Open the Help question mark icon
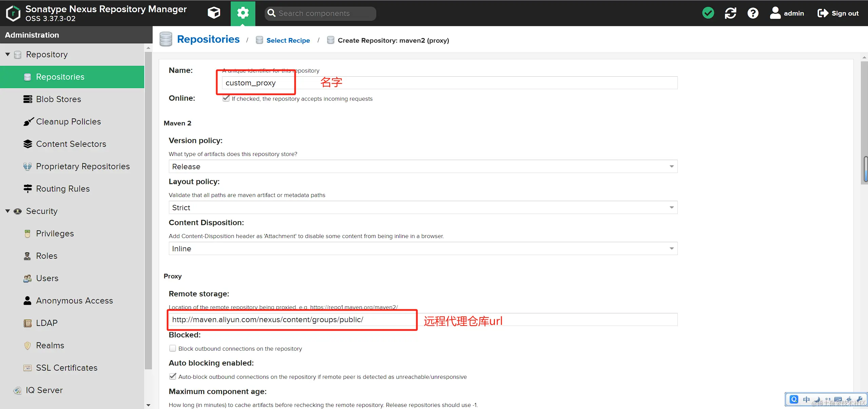The image size is (868, 409). (x=753, y=13)
